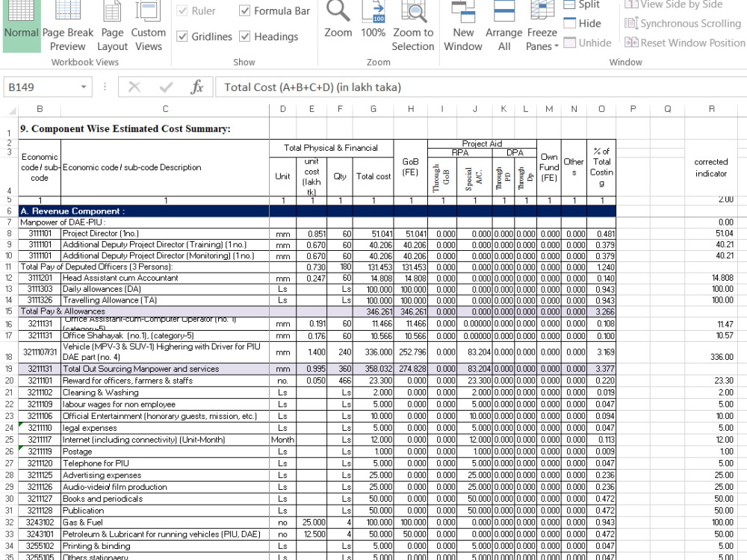This screenshot has height=560, width=747.
Task: Click 'Head Assistant cum Accountant' cell
Action: coord(165,278)
